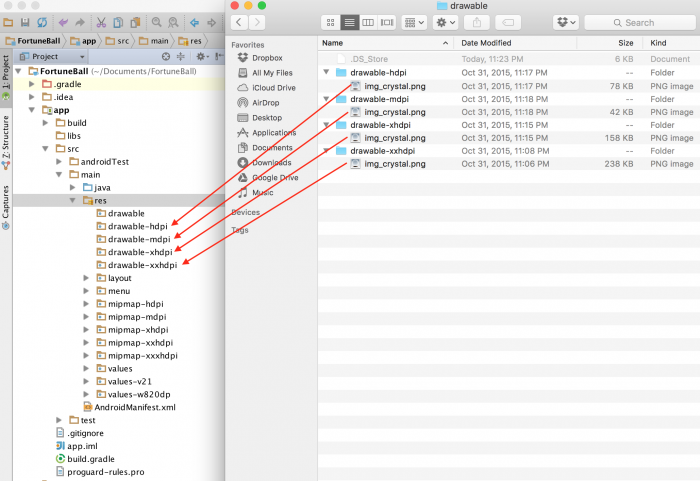
Task: Open the Captures side tab
Action: click(x=6, y=203)
